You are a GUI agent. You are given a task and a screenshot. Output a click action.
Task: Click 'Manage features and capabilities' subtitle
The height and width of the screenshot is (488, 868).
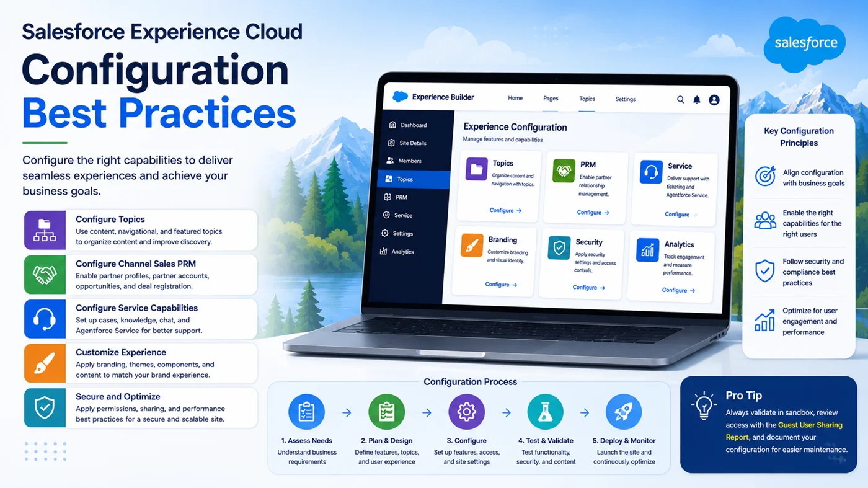point(503,140)
